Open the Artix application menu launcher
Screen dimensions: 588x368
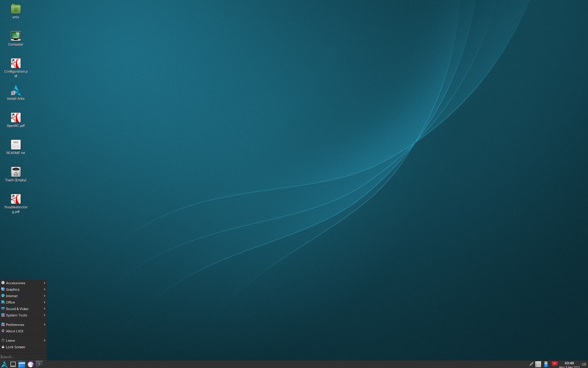pos(5,364)
